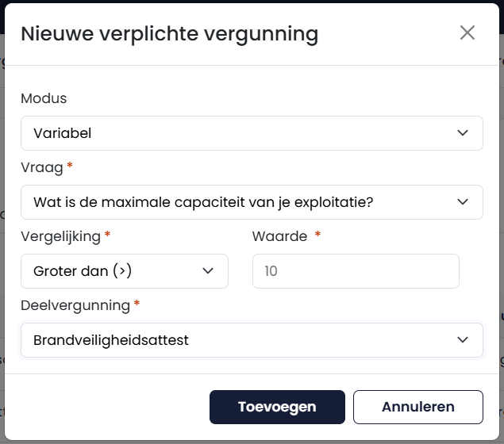Open the Vraag question dropdown
The width and height of the screenshot is (504, 444).
coord(252,202)
